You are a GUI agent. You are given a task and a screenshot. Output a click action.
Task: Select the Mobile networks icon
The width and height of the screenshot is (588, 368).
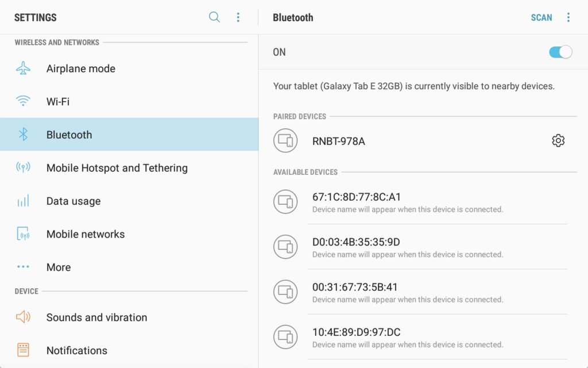tap(23, 234)
